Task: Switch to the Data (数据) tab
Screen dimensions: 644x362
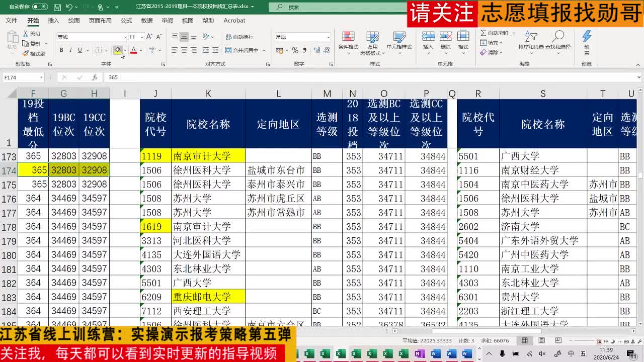Action: click(x=147, y=21)
